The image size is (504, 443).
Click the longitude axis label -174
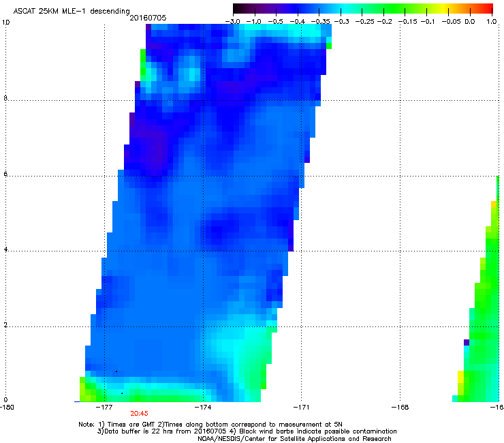click(203, 408)
